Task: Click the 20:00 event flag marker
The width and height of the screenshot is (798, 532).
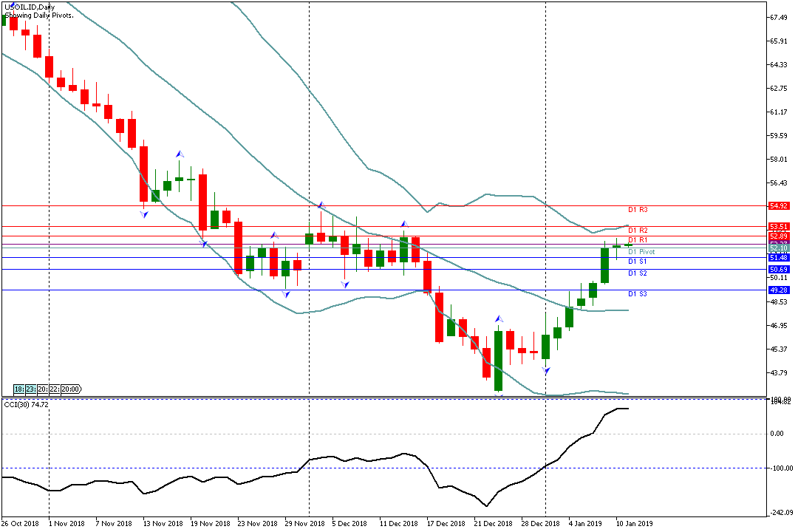Action: pos(71,389)
